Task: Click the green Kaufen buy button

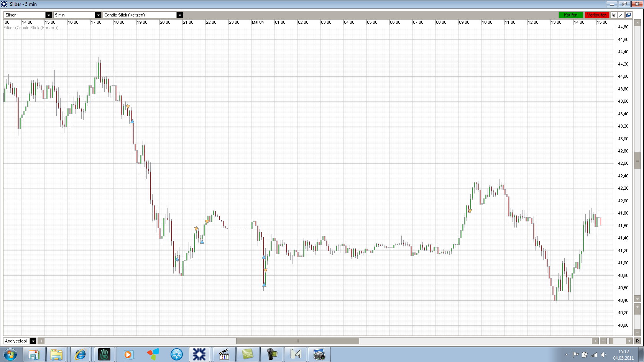Action: tap(571, 15)
